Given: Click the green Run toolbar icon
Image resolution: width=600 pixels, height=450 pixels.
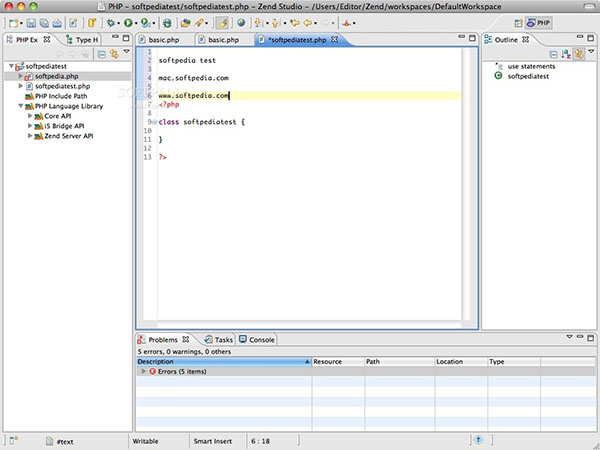Looking at the screenshot, I should [128, 23].
